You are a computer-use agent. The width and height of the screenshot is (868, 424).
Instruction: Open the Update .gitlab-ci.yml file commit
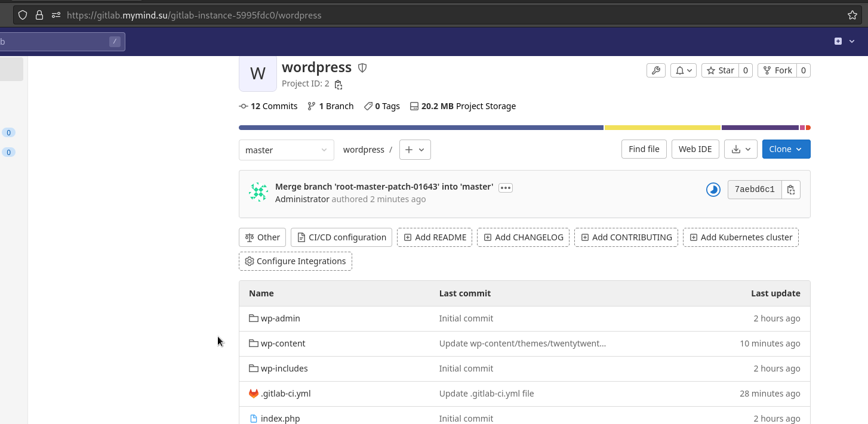coord(487,394)
